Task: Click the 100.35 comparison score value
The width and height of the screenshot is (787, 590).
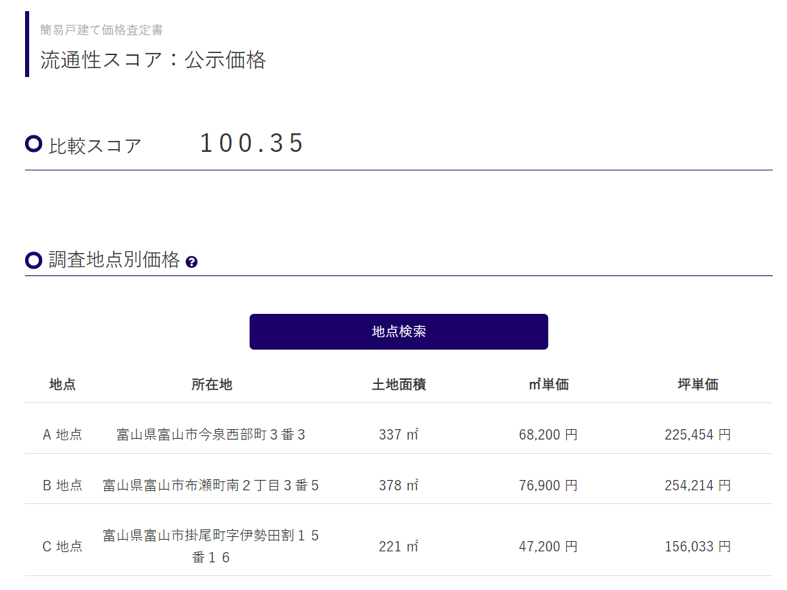Action: (x=252, y=143)
